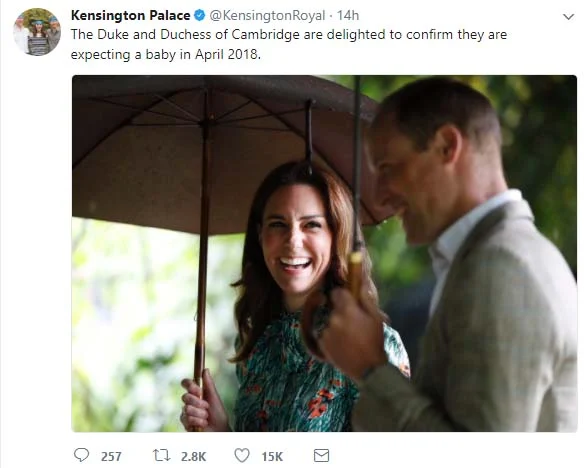View the 2.8K retweets count
Viewport: 584px width, 468px height.
pos(194,456)
